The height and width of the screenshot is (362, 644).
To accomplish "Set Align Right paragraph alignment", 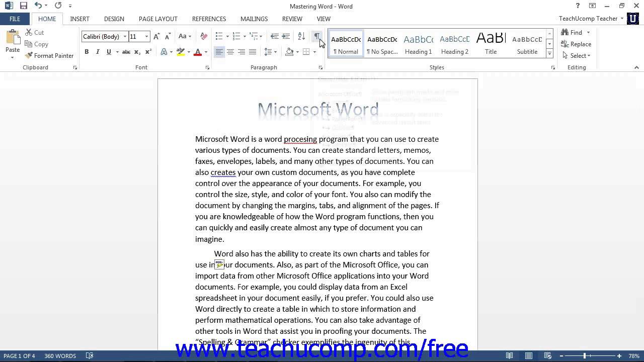I will 242,52.
